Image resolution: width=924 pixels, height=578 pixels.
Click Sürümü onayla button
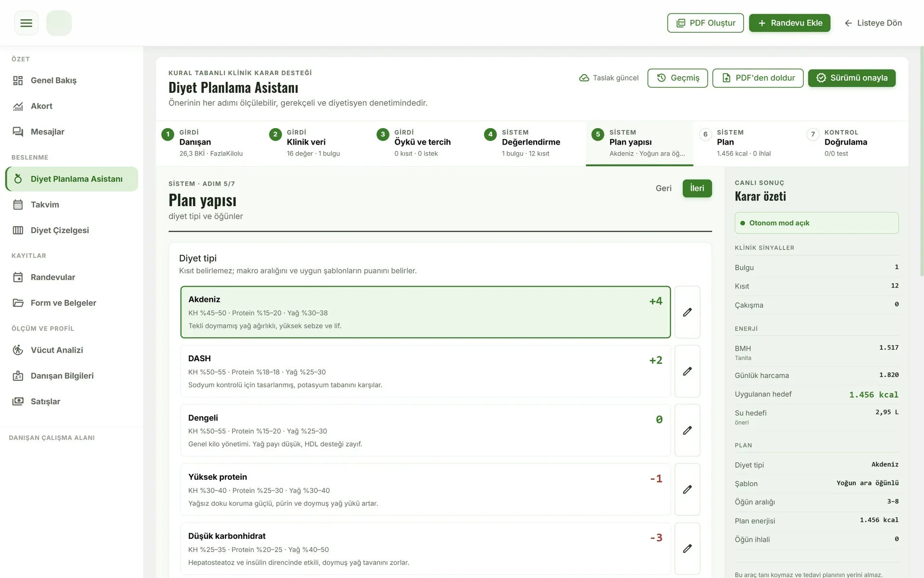(x=852, y=78)
